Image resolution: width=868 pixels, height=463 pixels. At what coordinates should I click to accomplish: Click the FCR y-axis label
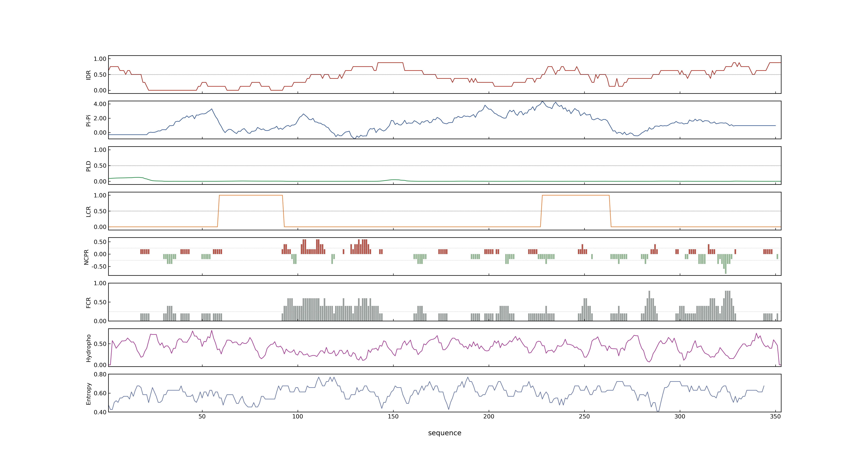pos(88,302)
